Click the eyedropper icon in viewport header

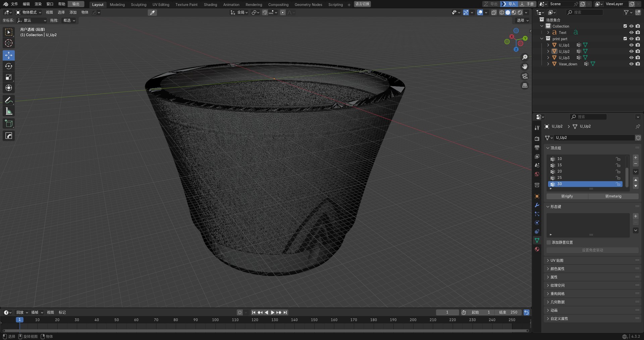152,12
